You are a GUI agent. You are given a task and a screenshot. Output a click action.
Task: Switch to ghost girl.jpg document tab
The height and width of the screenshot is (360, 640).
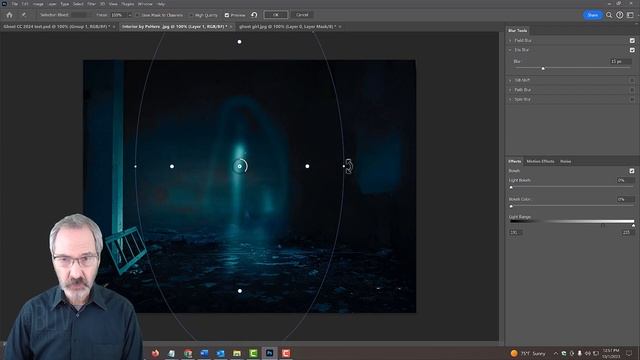287,27
